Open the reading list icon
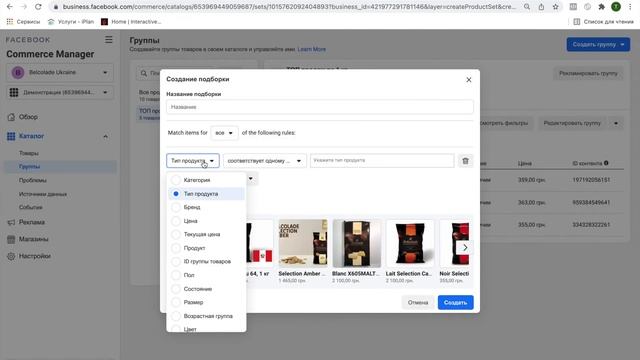The image size is (640, 360). pos(577,22)
